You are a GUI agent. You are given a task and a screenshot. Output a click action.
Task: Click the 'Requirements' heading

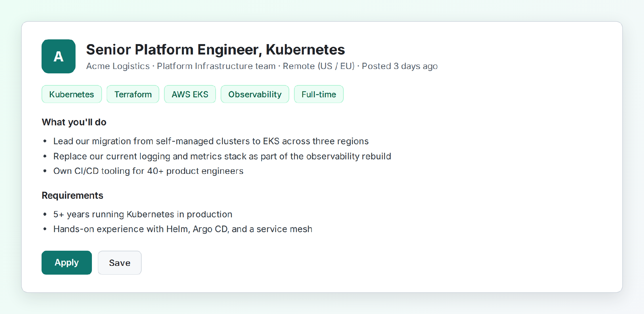pyautogui.click(x=72, y=196)
